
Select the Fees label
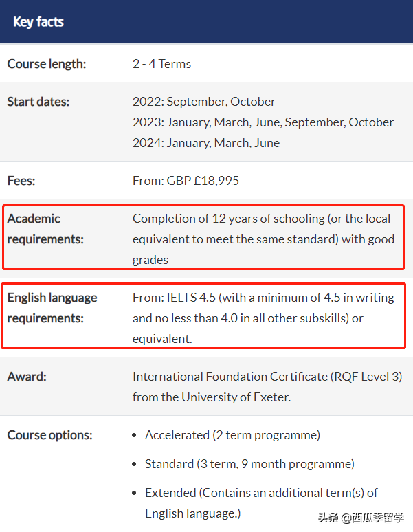21,181
